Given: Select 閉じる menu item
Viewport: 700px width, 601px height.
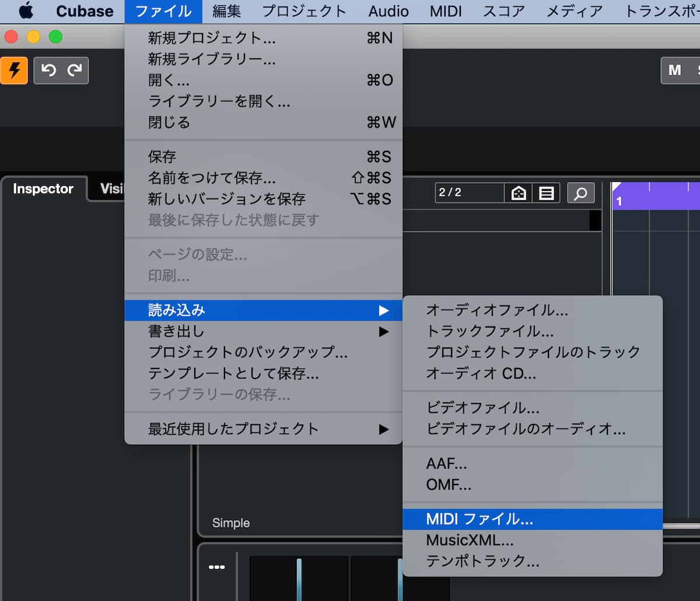Looking at the screenshot, I should click(x=263, y=122).
